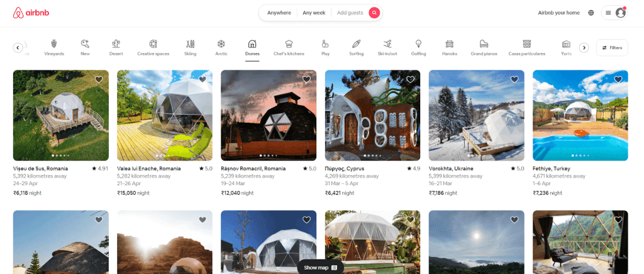Heart the red desert rock listing
The image size is (644, 274).
point(203,220)
